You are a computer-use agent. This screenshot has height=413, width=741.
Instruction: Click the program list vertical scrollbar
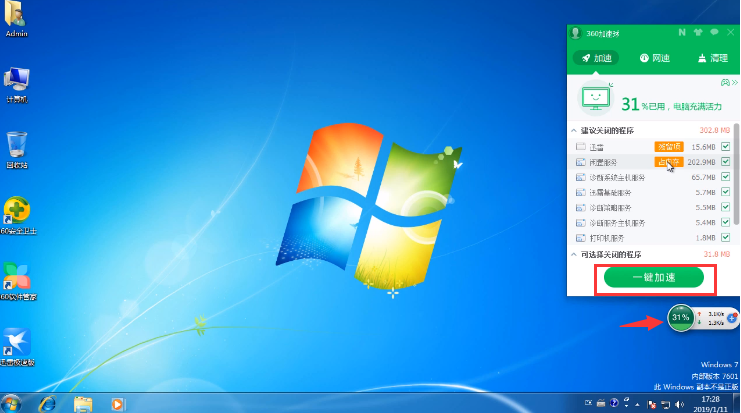736,175
